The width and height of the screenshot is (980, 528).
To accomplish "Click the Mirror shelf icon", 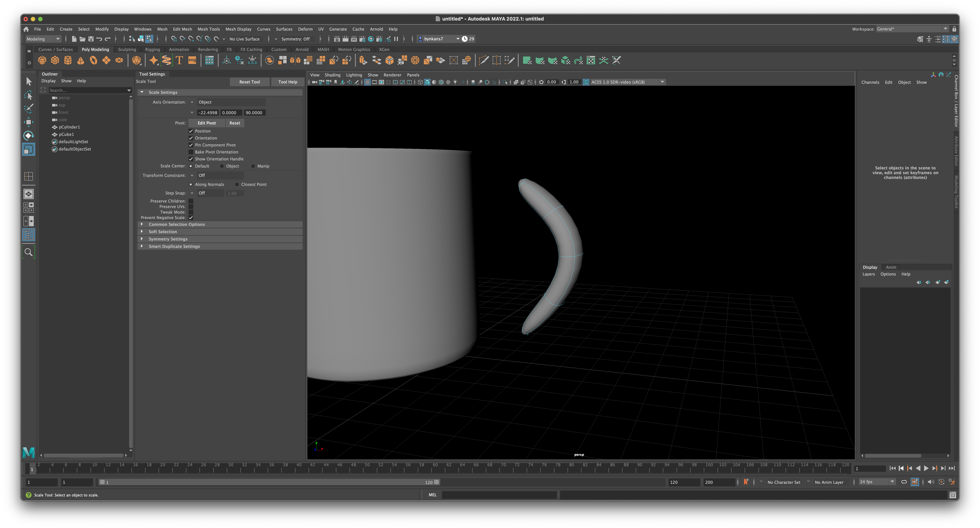I will pos(295,60).
